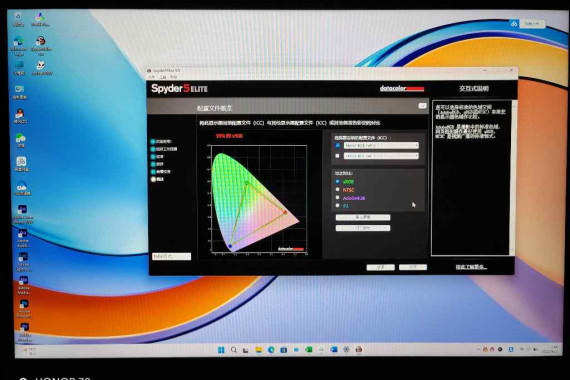Click the interactive help panel's vertical scrollbar
570x380 pixels.
511,177
